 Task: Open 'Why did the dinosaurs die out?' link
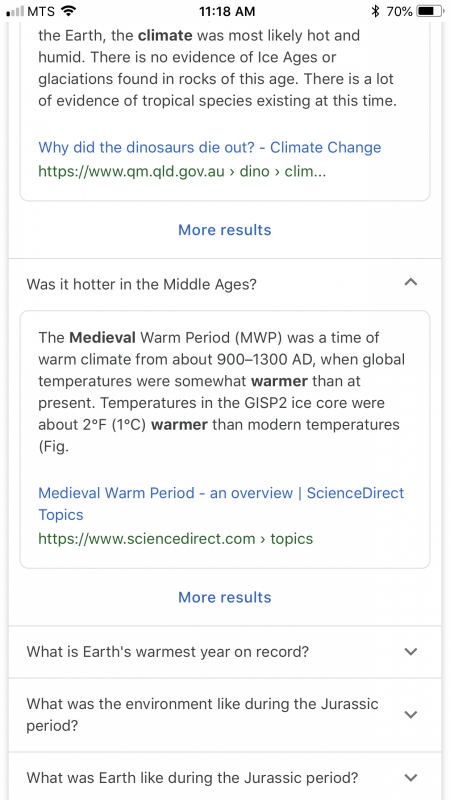(210, 147)
